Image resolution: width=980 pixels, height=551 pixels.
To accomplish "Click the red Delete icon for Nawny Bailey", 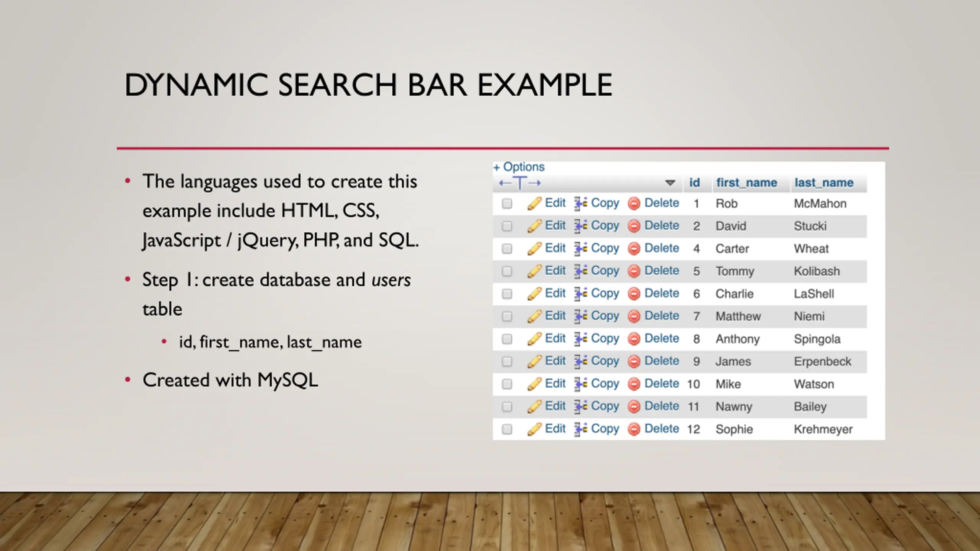I will click(x=634, y=406).
